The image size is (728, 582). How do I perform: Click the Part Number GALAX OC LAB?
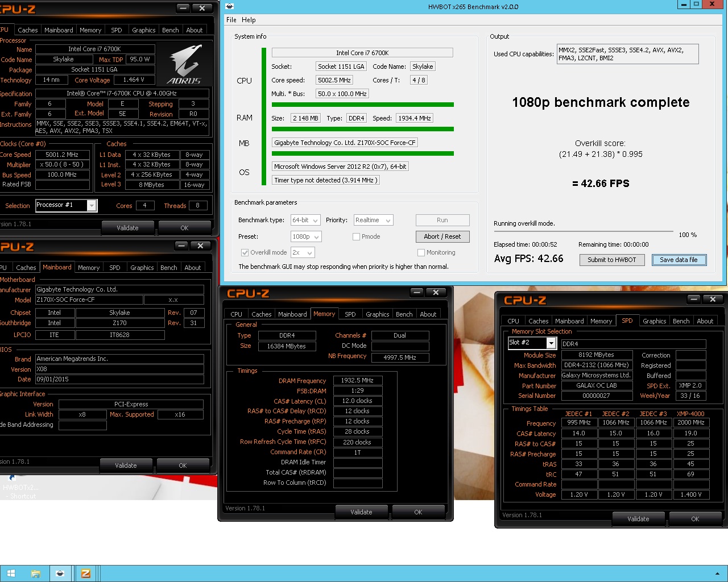(x=597, y=385)
